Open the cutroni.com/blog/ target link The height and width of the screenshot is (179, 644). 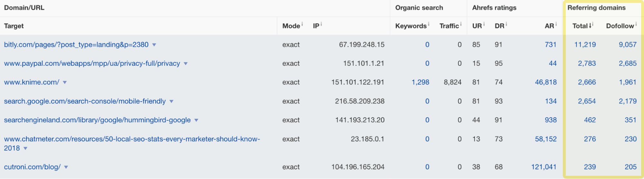tap(32, 167)
